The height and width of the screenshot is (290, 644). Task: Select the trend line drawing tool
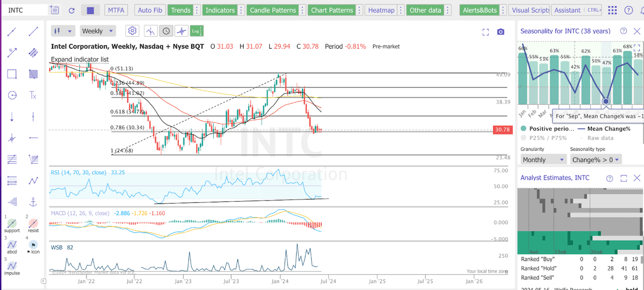click(x=12, y=31)
